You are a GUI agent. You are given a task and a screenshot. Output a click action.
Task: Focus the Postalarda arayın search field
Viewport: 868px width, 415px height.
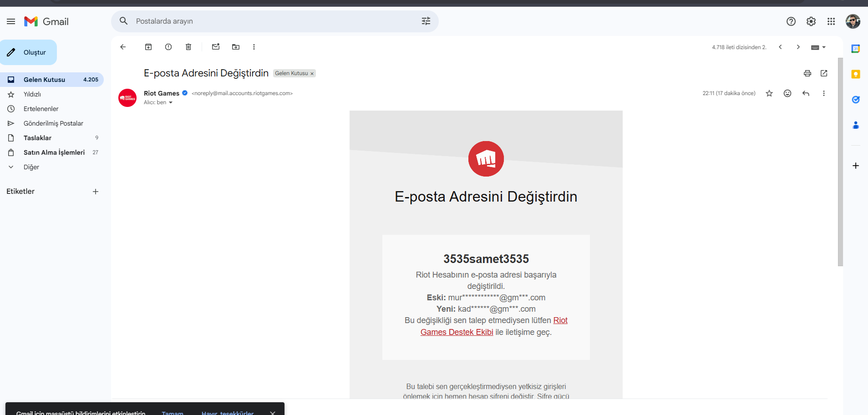pyautogui.click(x=275, y=21)
